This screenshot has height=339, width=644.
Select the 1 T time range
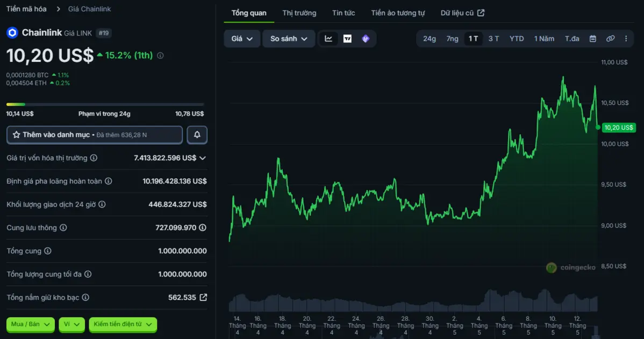(x=473, y=39)
